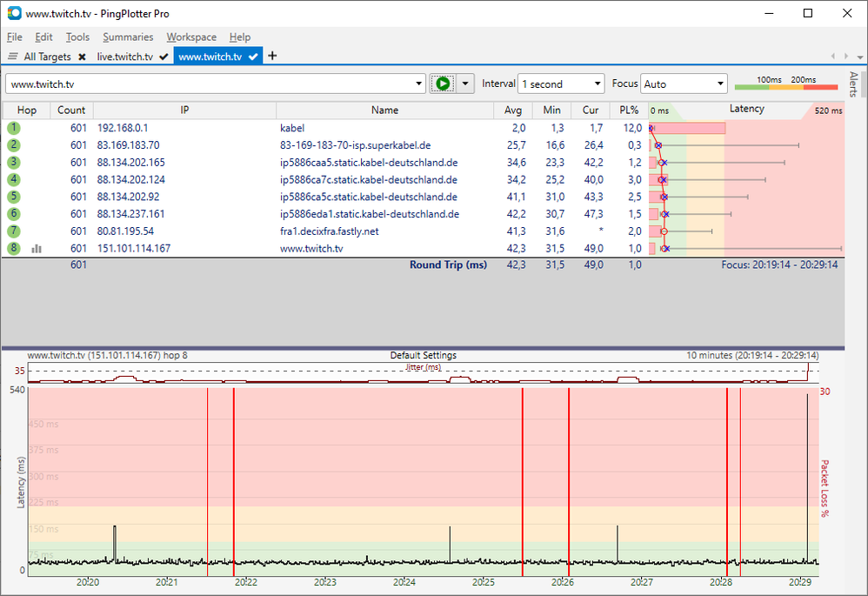Select IP 192.168.0.1

coord(123,128)
